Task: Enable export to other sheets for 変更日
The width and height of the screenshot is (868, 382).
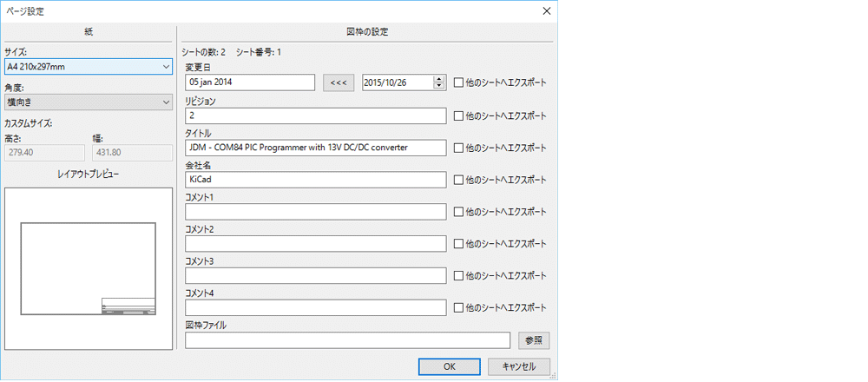Action: pos(459,82)
